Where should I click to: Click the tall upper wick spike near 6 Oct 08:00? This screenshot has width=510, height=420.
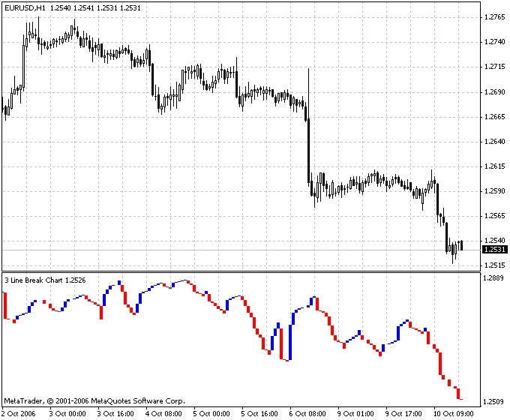[308, 75]
